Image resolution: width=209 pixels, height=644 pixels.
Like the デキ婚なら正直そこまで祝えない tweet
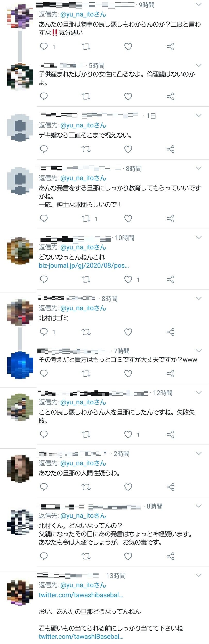[x=128, y=149]
